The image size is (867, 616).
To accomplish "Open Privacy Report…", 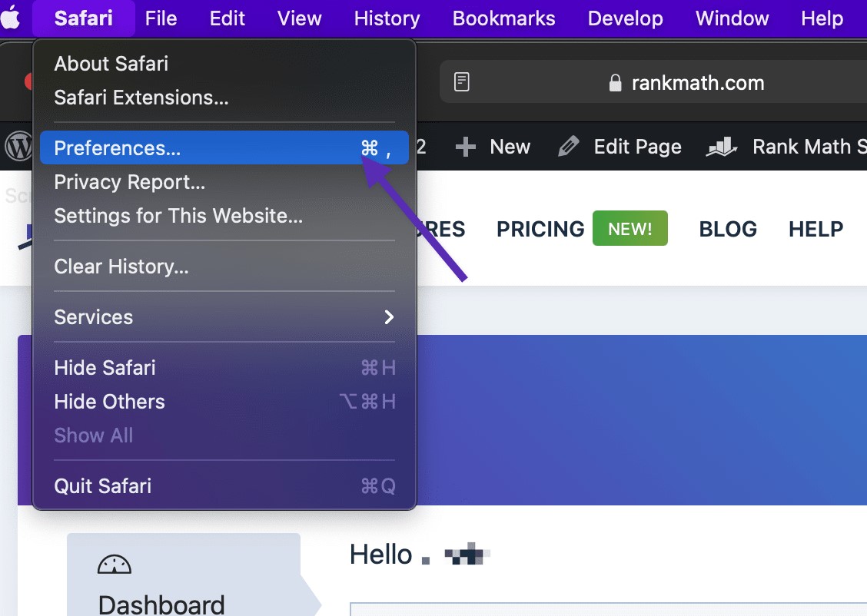I will [x=224, y=182].
